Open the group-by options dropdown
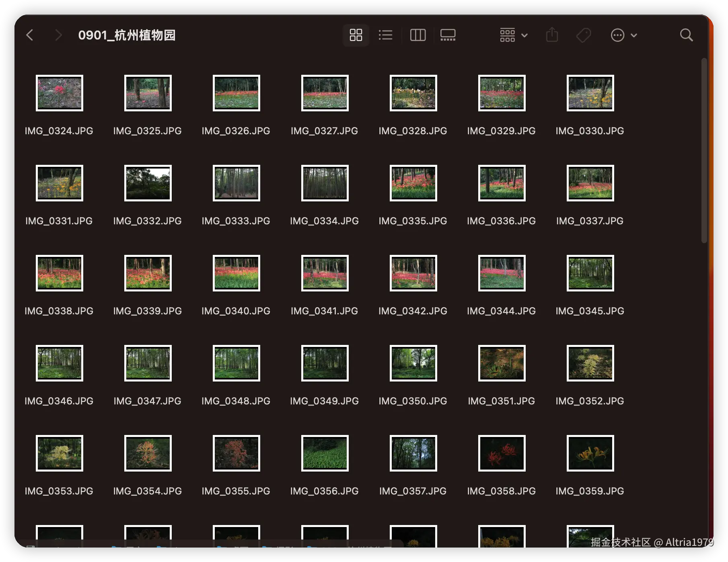 pos(514,35)
